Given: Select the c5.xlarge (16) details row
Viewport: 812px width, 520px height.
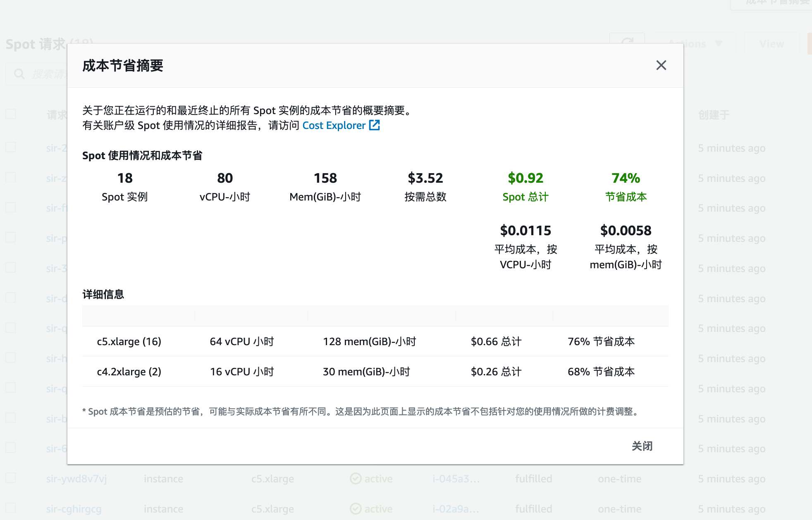Looking at the screenshot, I should (x=129, y=341).
